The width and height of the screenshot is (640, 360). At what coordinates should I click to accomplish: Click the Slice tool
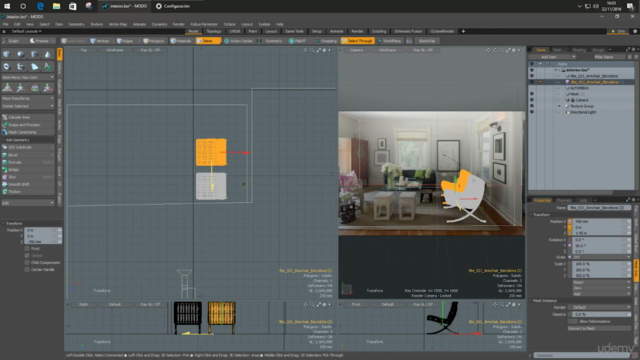(28, 177)
